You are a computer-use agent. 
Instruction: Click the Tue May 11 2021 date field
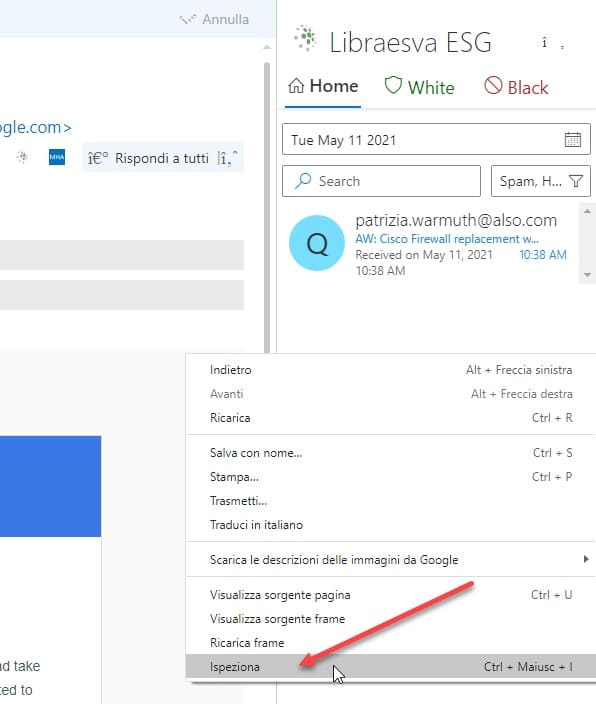pyautogui.click(x=436, y=140)
